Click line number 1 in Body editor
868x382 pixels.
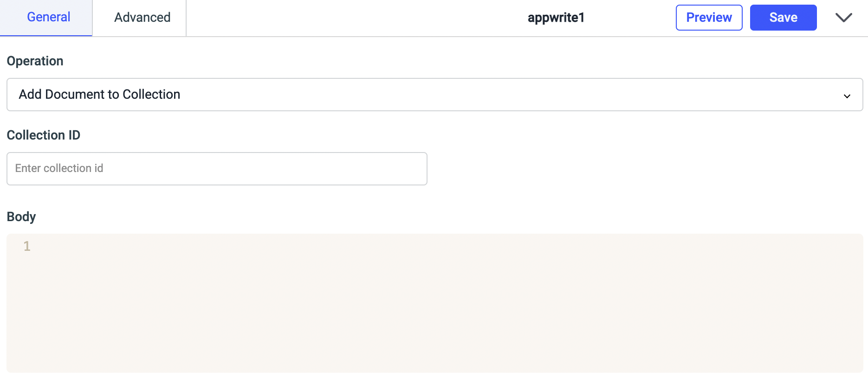click(27, 246)
